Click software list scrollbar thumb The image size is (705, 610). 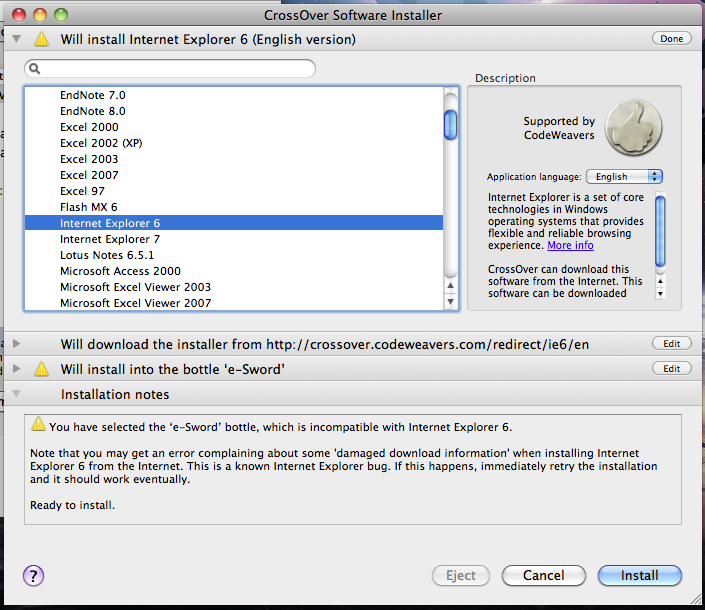tap(451, 125)
